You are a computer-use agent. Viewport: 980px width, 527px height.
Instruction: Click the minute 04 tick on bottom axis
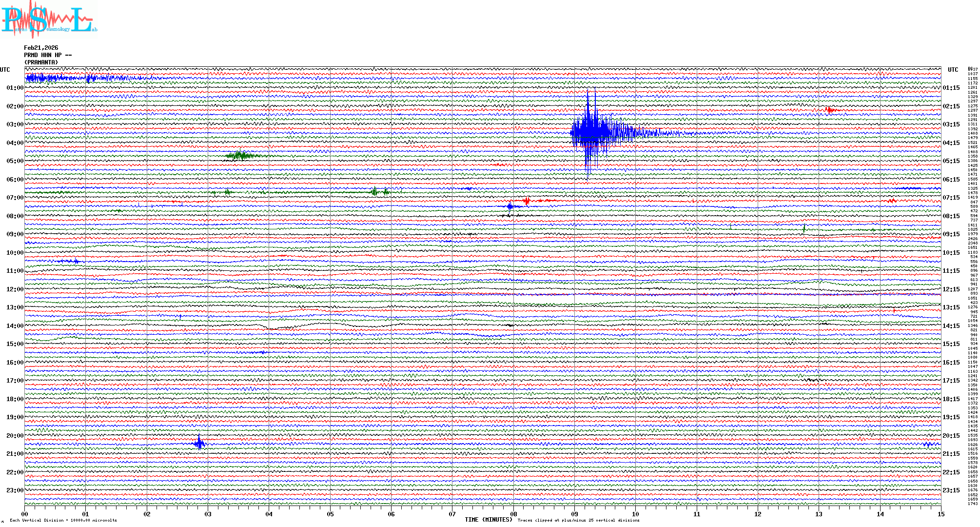[x=269, y=514]
